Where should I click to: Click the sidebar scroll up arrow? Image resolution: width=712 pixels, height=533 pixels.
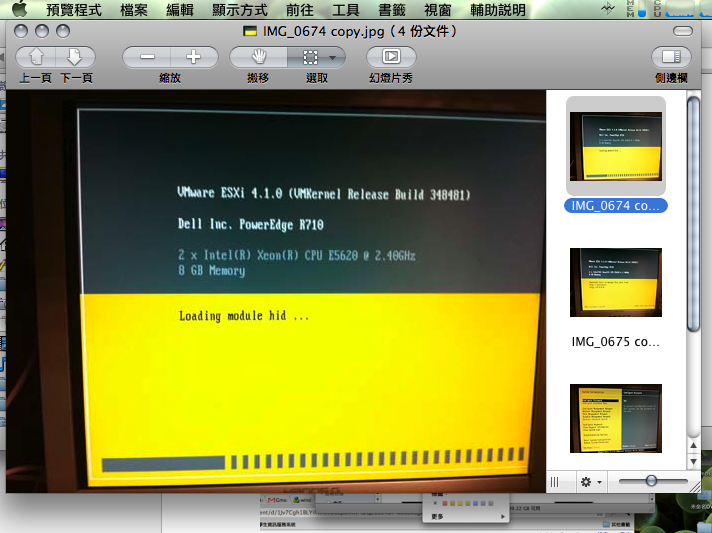[693, 446]
